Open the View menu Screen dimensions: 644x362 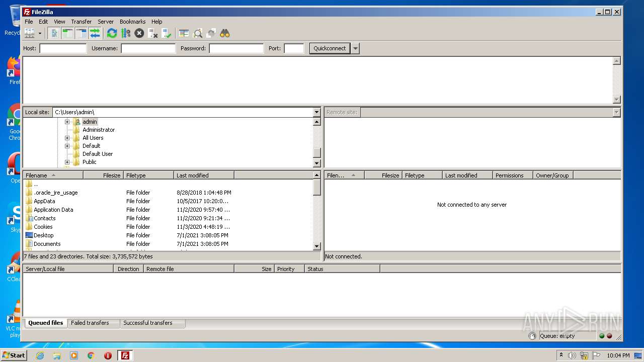coord(59,22)
